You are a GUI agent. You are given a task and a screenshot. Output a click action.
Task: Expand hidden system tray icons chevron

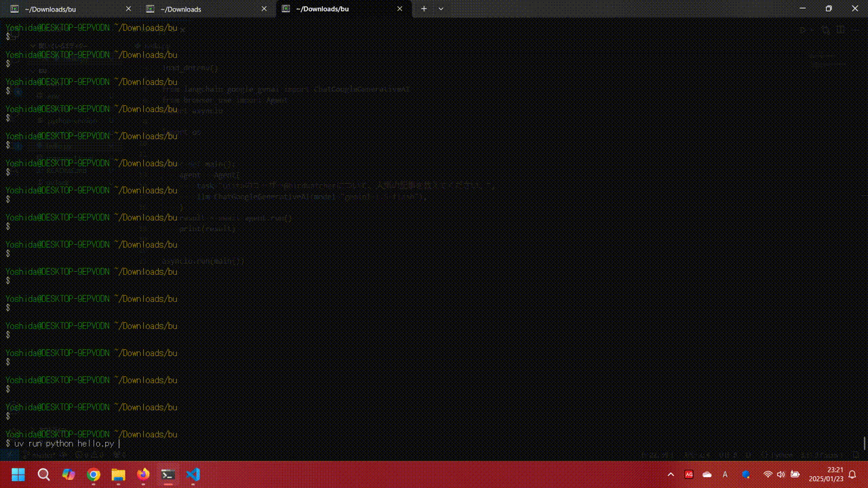(x=670, y=474)
